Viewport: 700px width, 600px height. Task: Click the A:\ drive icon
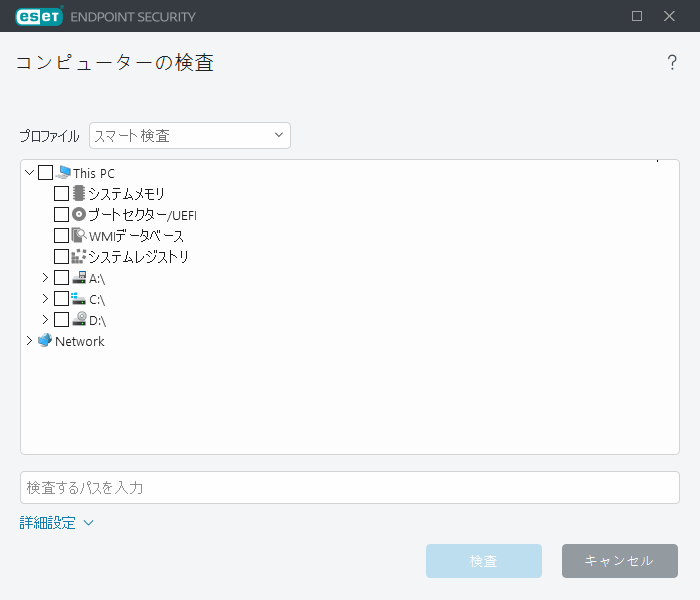(79, 278)
